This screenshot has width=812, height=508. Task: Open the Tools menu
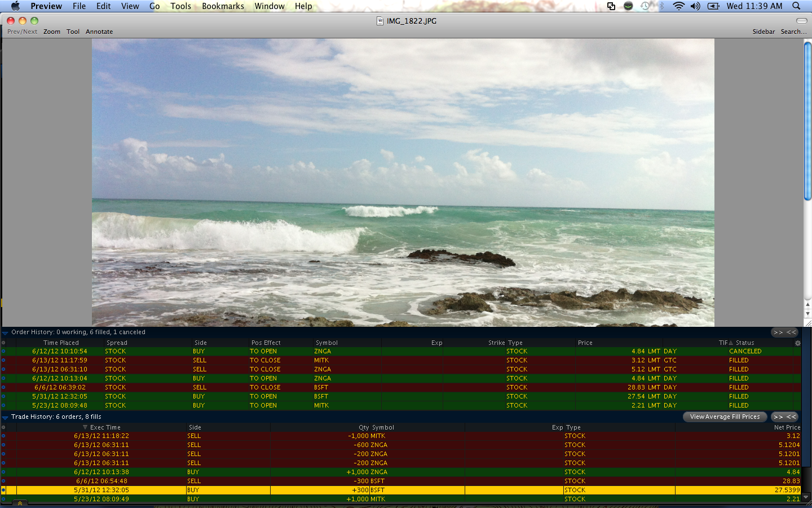[180, 6]
